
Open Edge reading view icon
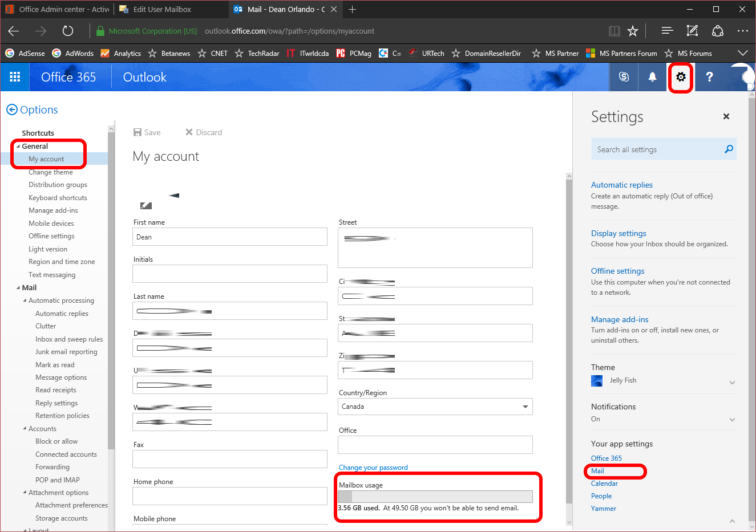coord(614,31)
